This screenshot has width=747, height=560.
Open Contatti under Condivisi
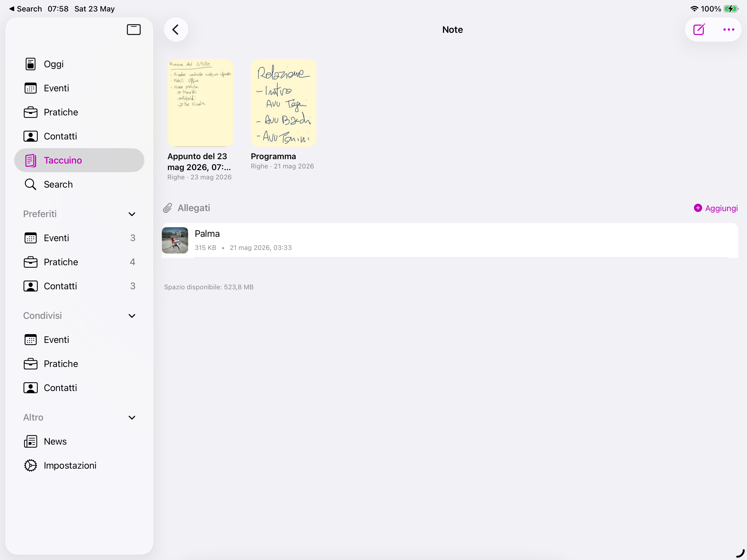pyautogui.click(x=79, y=388)
